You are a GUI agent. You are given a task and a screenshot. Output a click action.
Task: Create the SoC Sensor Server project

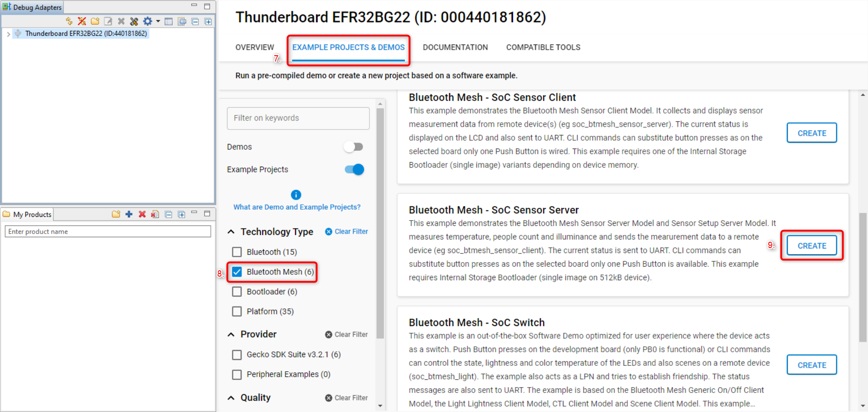click(x=812, y=246)
